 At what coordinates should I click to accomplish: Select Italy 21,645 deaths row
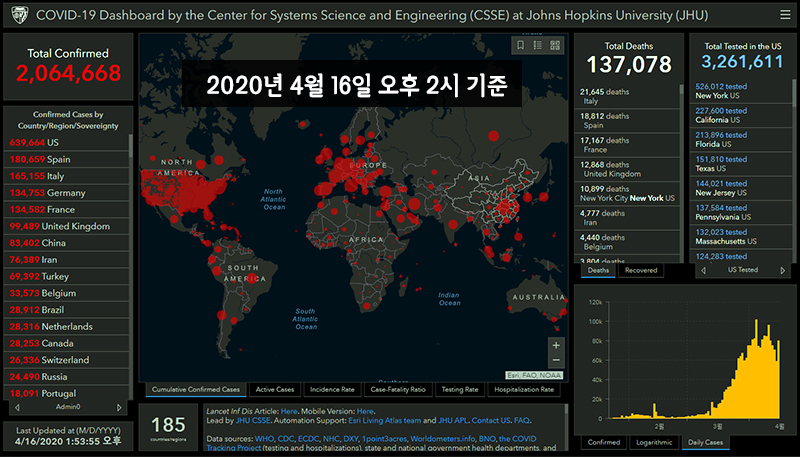click(x=627, y=96)
